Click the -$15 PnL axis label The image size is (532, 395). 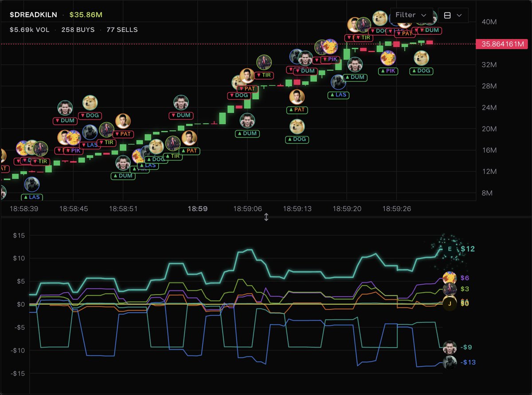[18, 374]
